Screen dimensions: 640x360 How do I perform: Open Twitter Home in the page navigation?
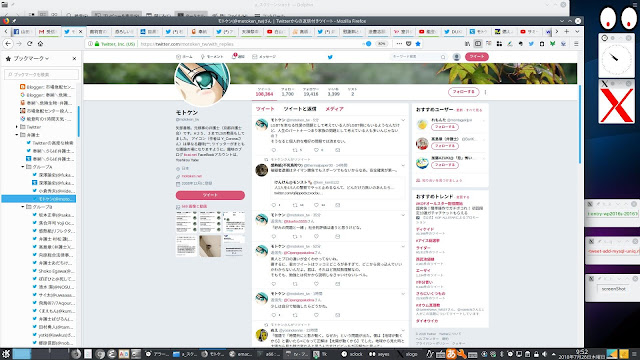point(184,57)
